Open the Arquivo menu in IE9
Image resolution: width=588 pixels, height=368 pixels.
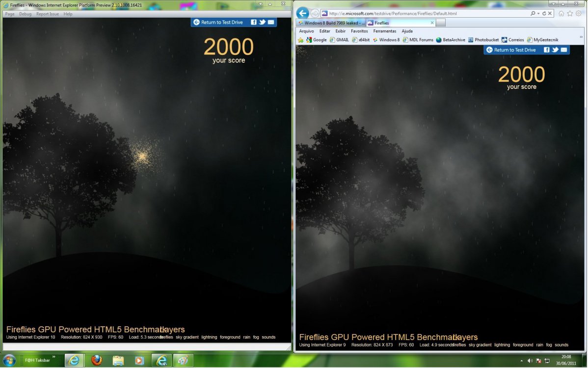pyautogui.click(x=306, y=31)
